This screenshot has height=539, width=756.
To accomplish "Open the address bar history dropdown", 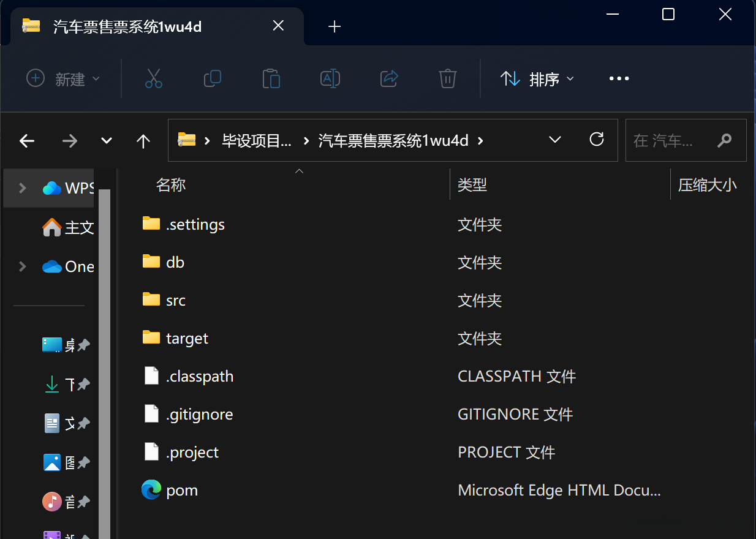I will (555, 140).
